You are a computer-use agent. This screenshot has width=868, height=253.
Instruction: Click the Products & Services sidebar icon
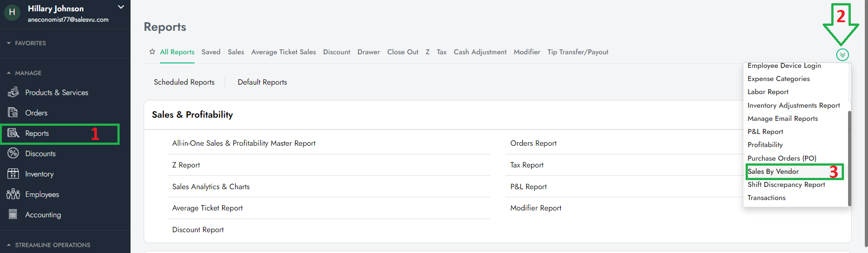point(13,92)
